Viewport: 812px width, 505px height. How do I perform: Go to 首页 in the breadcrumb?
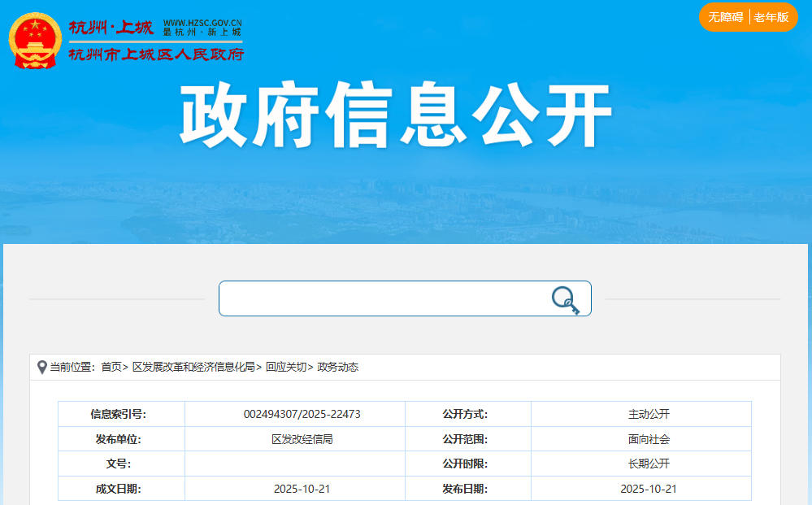111,368
